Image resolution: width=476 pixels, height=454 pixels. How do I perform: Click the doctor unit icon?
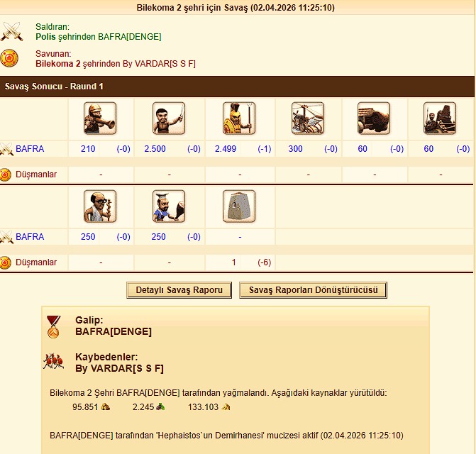click(x=100, y=206)
